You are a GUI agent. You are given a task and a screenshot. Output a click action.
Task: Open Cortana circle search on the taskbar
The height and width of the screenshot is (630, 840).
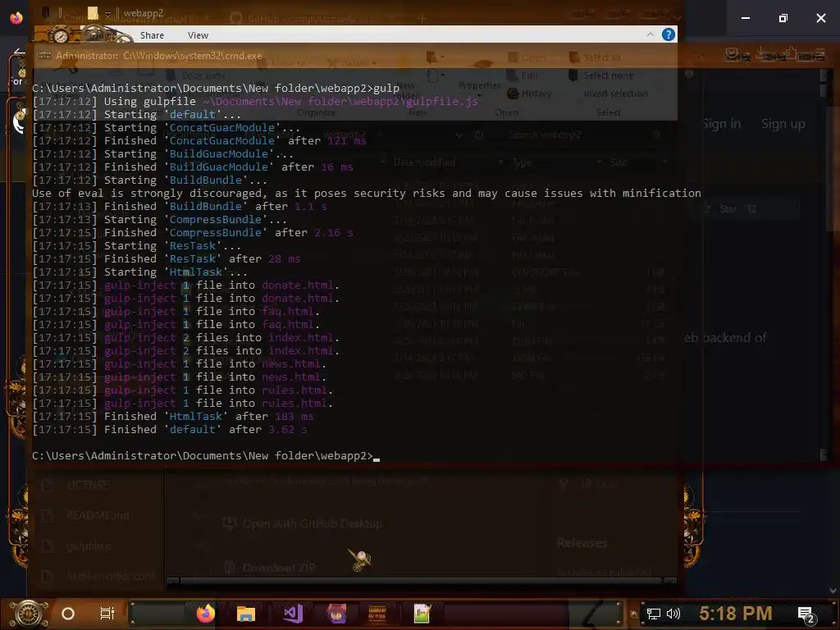pos(68,614)
